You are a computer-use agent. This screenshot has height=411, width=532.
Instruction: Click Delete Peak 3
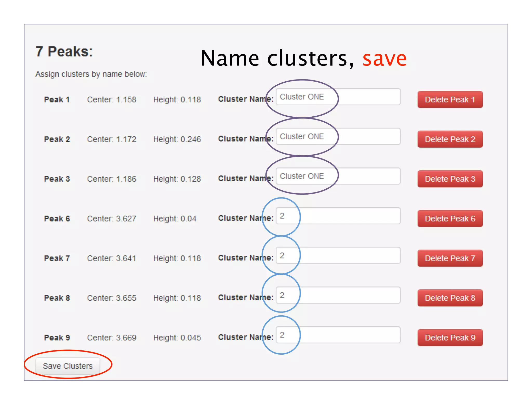[x=450, y=179]
